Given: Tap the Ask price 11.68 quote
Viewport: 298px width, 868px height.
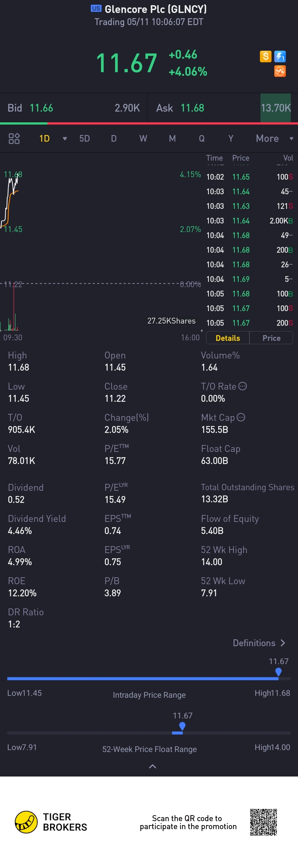Looking at the screenshot, I should tap(192, 108).
